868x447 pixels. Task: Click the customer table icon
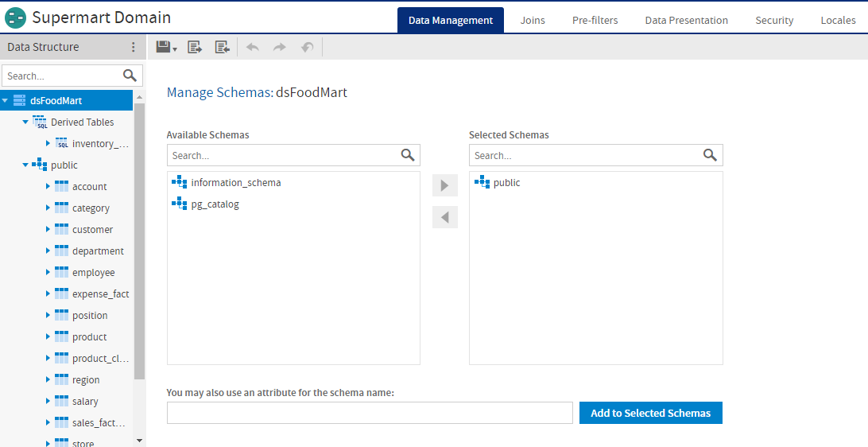(61, 229)
